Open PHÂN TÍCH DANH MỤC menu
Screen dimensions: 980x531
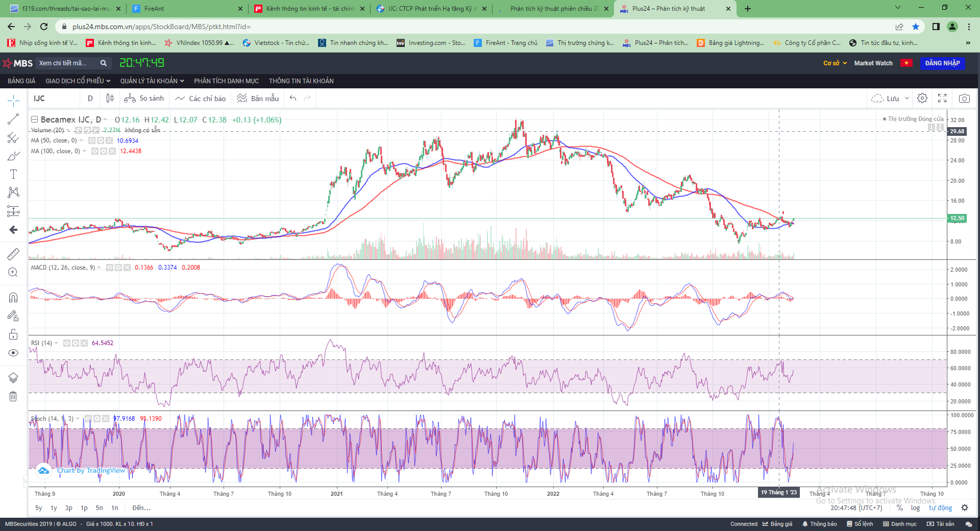tap(227, 81)
